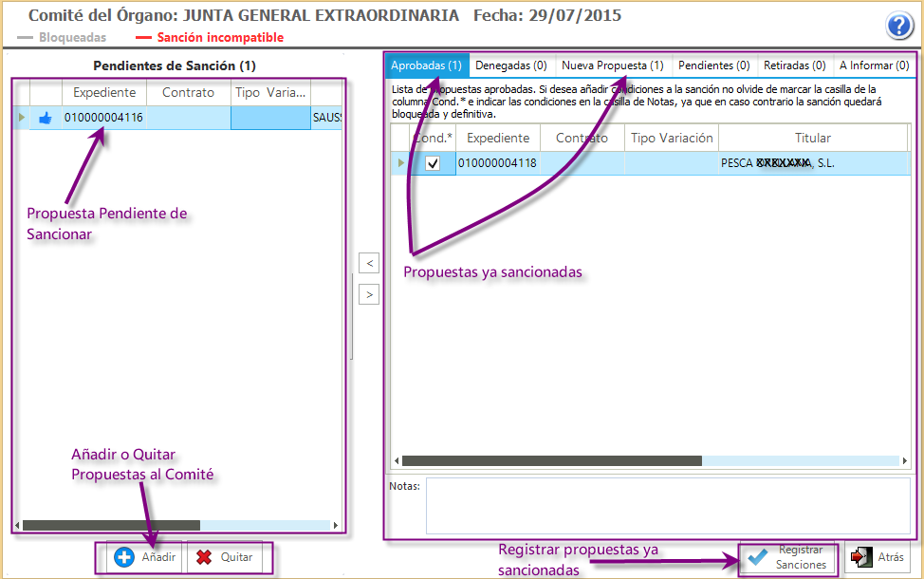Screen dimensions: 924x579
Task: Click the right arrow move button
Action: [x=370, y=294]
